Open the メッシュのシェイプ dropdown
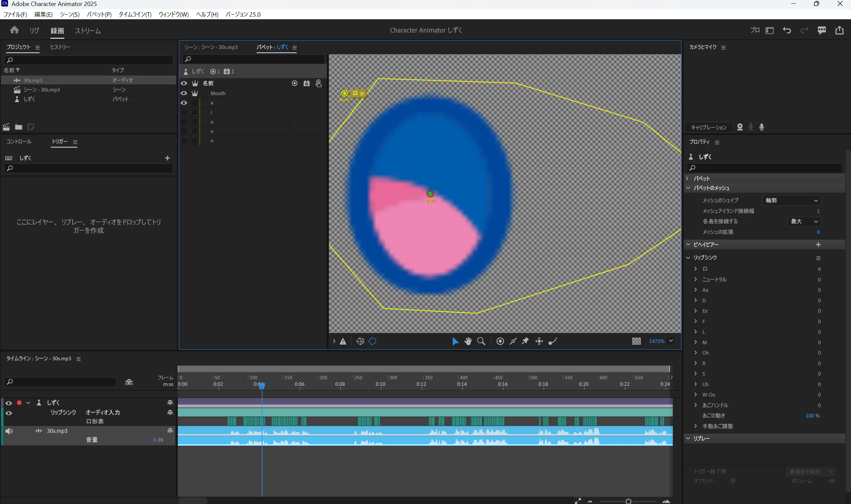The height and width of the screenshot is (504, 851). coord(791,200)
